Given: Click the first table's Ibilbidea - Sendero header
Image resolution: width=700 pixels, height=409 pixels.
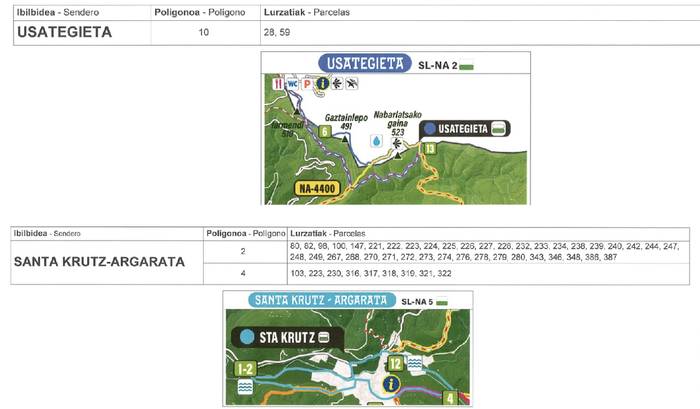Looking at the screenshot, I should pyautogui.click(x=58, y=13).
